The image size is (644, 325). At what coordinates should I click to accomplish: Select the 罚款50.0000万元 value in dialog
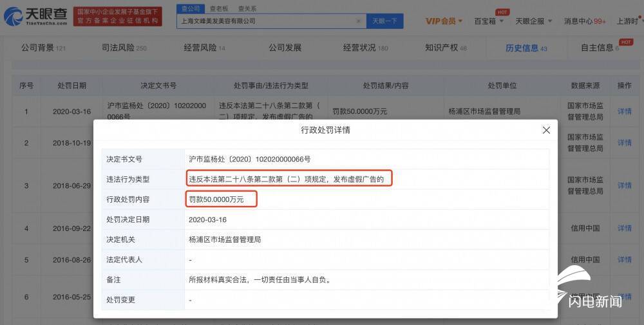216,200
